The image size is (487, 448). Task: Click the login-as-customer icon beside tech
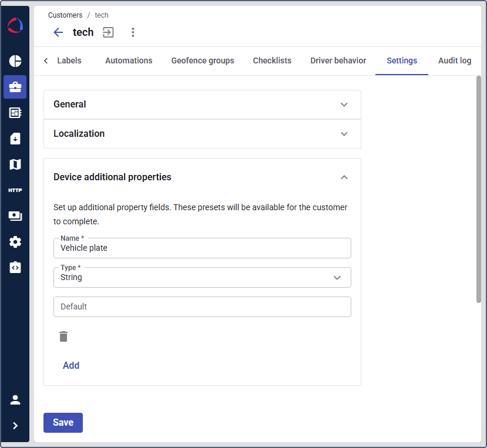coord(108,32)
